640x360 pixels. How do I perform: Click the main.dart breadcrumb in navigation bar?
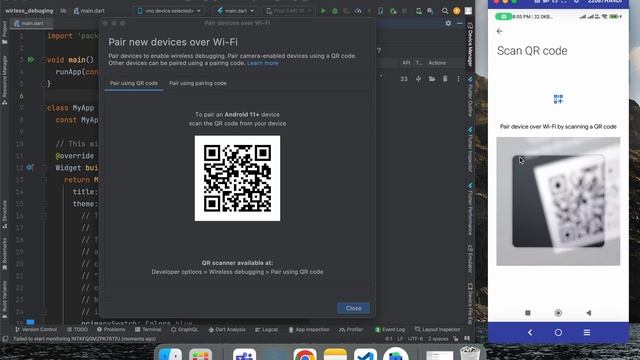[89, 11]
